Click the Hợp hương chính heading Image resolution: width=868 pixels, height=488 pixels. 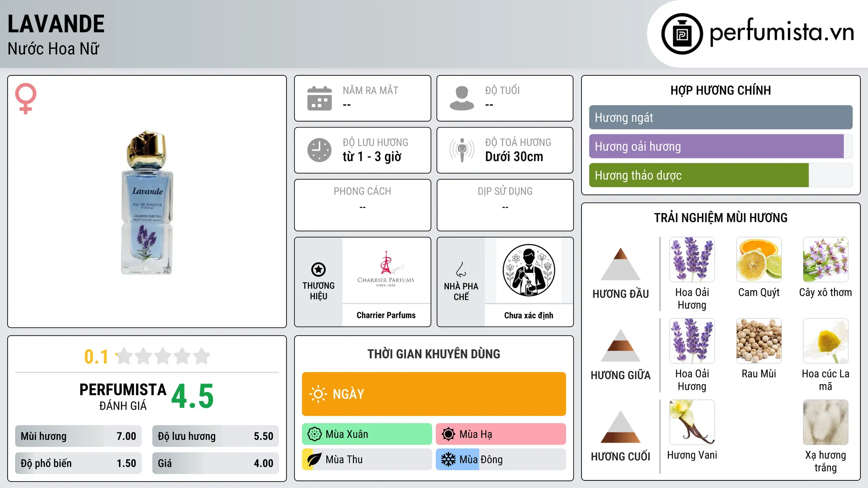[721, 90]
